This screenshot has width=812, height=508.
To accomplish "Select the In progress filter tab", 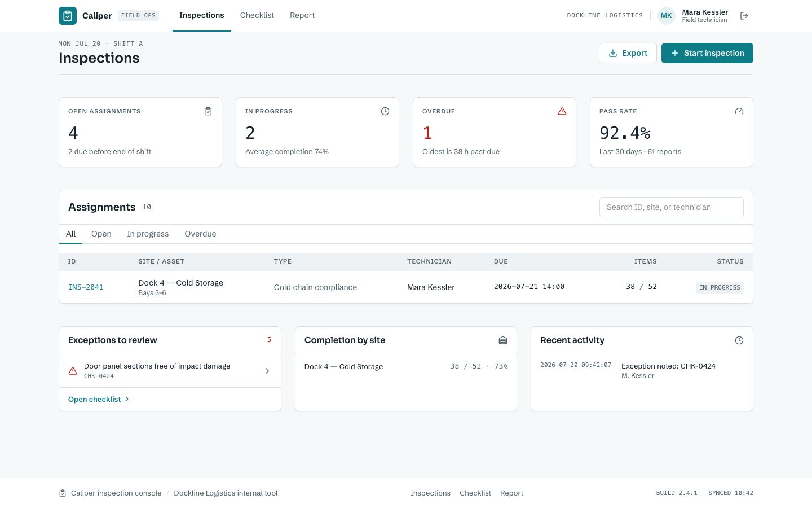I will [x=148, y=234].
